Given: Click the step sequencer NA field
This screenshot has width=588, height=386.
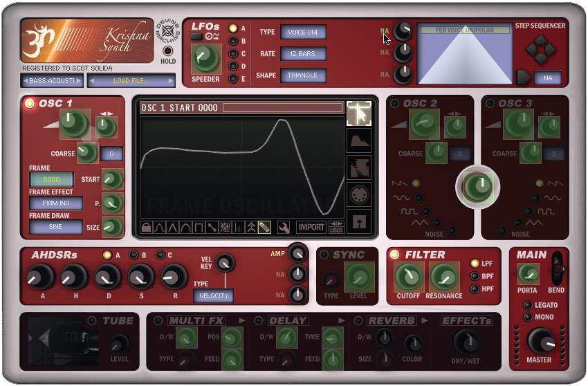Looking at the screenshot, I should click(548, 78).
